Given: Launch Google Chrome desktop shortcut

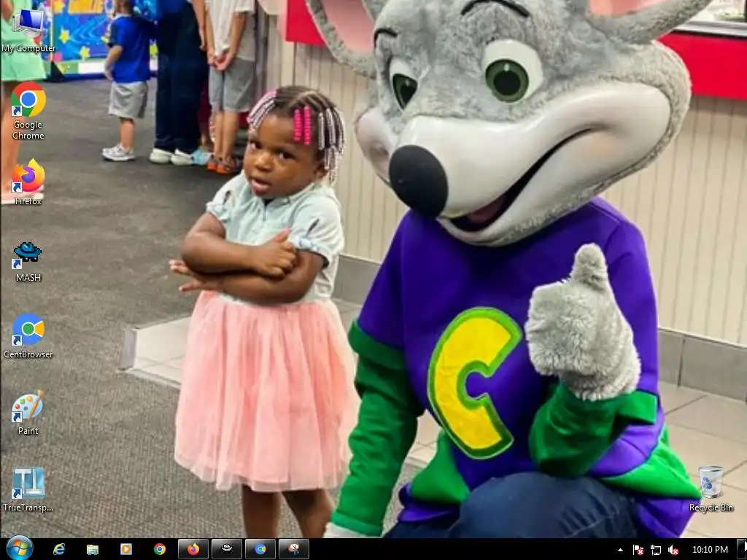Looking at the screenshot, I should pyautogui.click(x=28, y=111).
